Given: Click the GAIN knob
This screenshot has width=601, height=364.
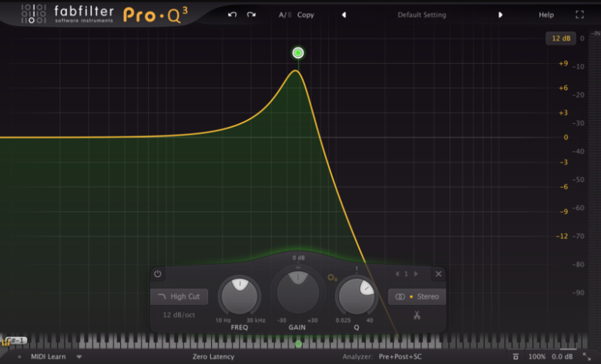Looking at the screenshot, I should point(298,292).
